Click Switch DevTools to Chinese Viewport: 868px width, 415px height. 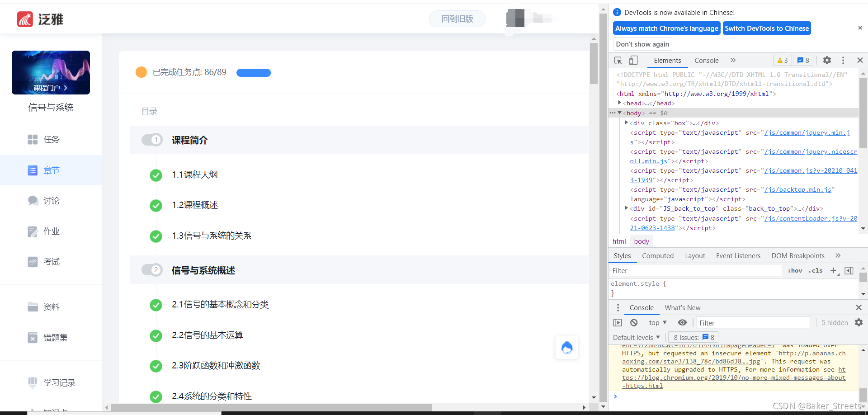(x=767, y=28)
